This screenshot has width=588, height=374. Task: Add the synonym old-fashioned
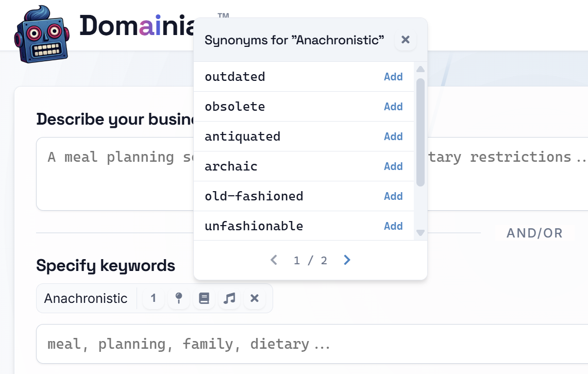[393, 196]
